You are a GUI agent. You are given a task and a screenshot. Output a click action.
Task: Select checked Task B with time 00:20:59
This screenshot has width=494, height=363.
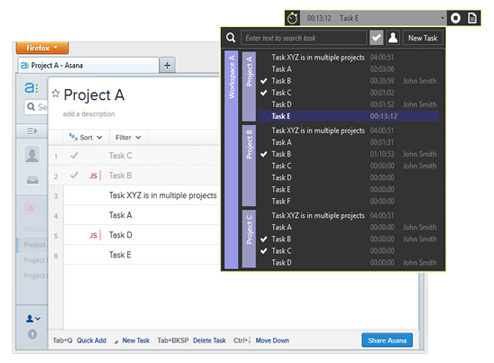348,81
